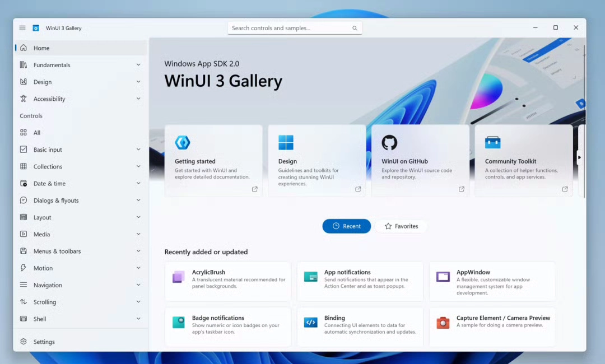Viewport: 605px width, 364px height.
Task: Open the Community Toolkit card
Action: [x=524, y=161]
